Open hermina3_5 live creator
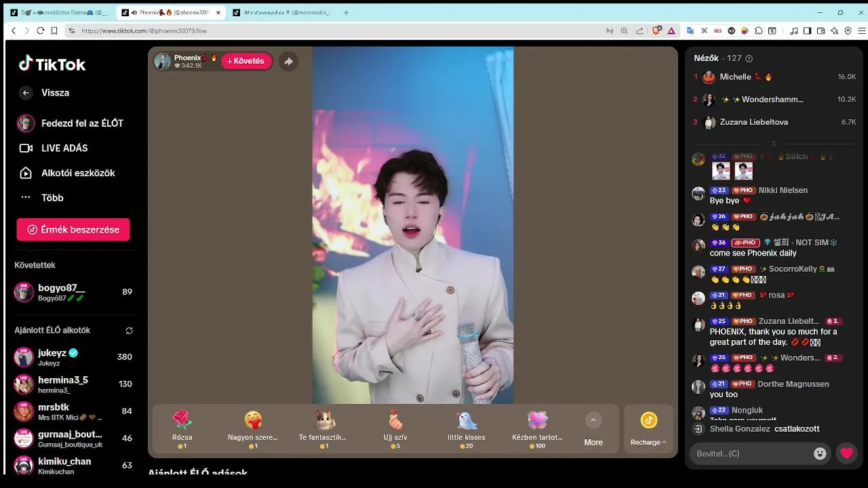868x488 pixels. coord(73,384)
